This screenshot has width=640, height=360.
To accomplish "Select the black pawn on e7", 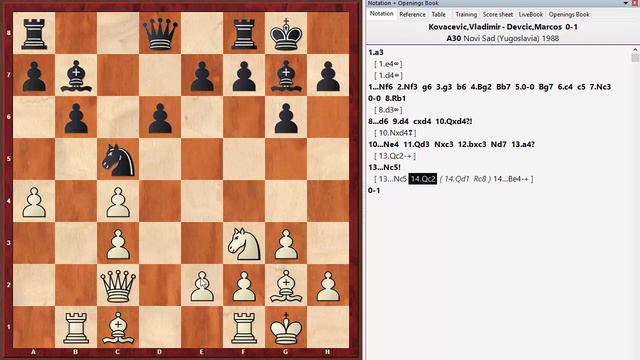I will pos(202,76).
